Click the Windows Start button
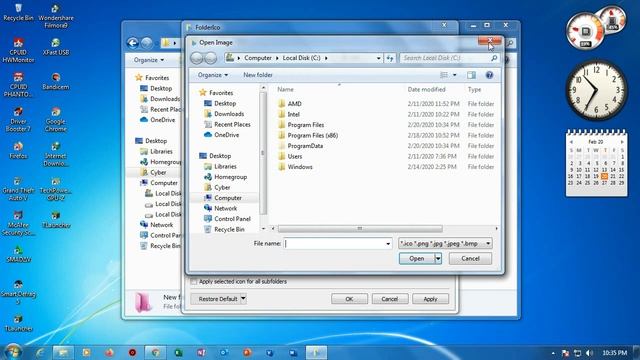The image size is (640, 360). coord(13,352)
